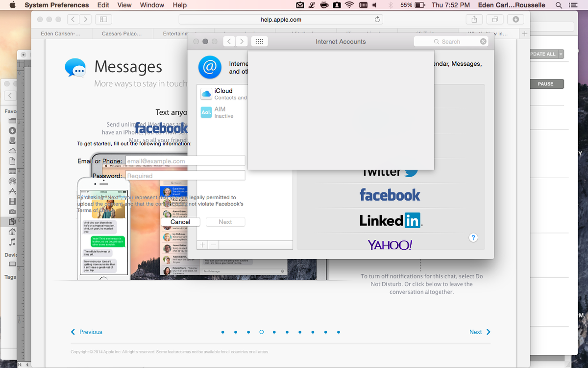
Task: Choose the Yahoo account type
Action: coord(390,244)
